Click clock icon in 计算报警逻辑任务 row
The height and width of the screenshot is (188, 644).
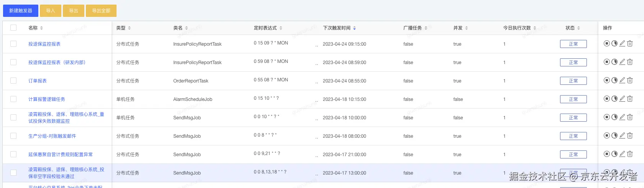pos(614,99)
